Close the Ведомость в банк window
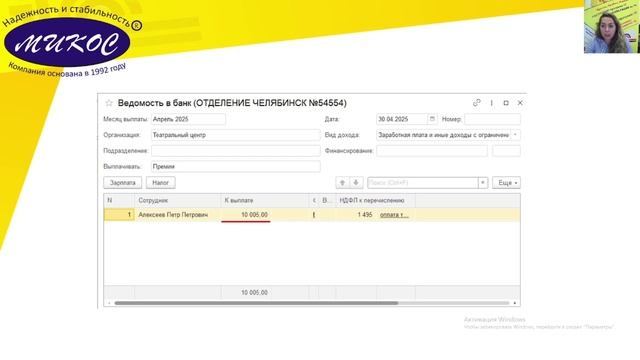 click(520, 103)
